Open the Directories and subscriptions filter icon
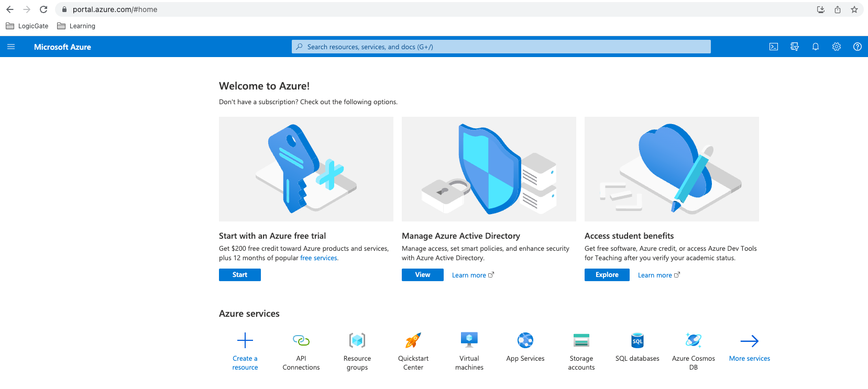 point(795,47)
